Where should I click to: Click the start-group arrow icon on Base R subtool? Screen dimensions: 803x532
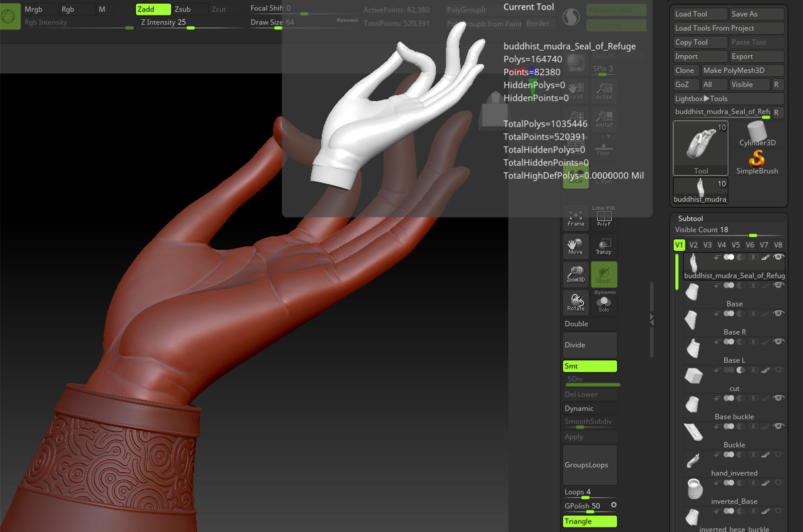[717, 314]
